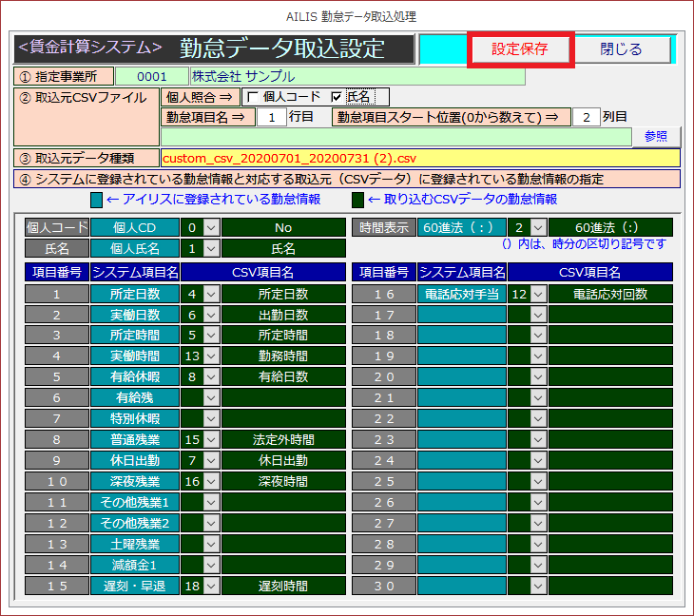Uncheck the 氏名 checkbox
The height and width of the screenshot is (616, 694).
point(337,97)
